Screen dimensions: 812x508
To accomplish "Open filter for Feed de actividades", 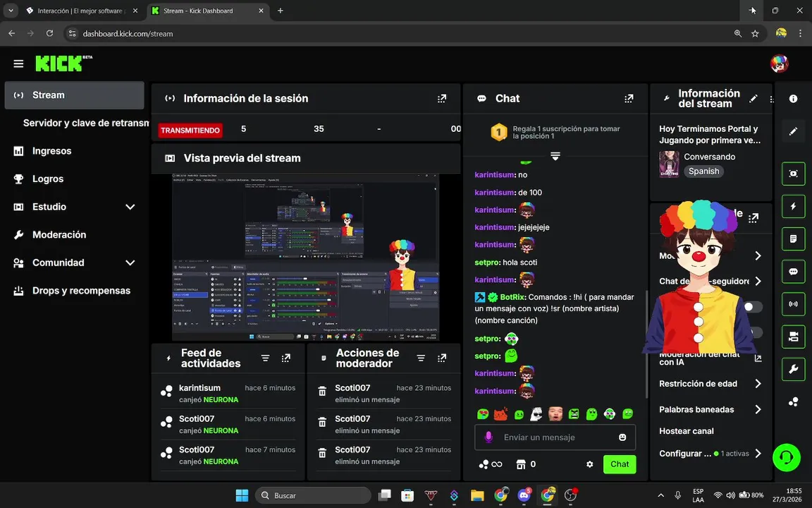I will [x=265, y=358].
